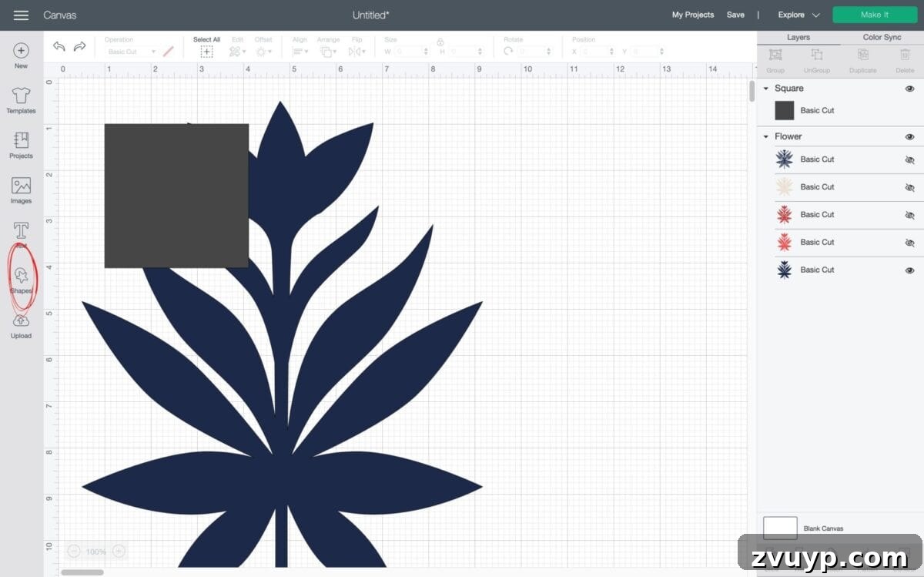
Task: Open the Flip dropdown
Action: pyautogui.click(x=357, y=52)
